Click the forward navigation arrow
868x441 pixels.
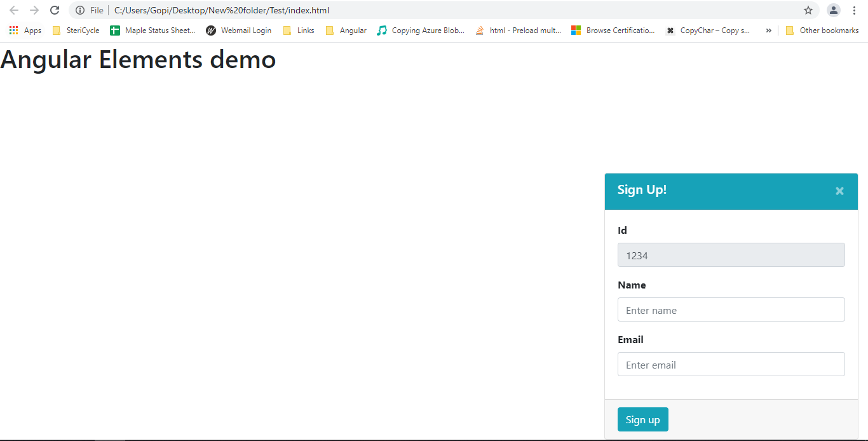[x=34, y=10]
